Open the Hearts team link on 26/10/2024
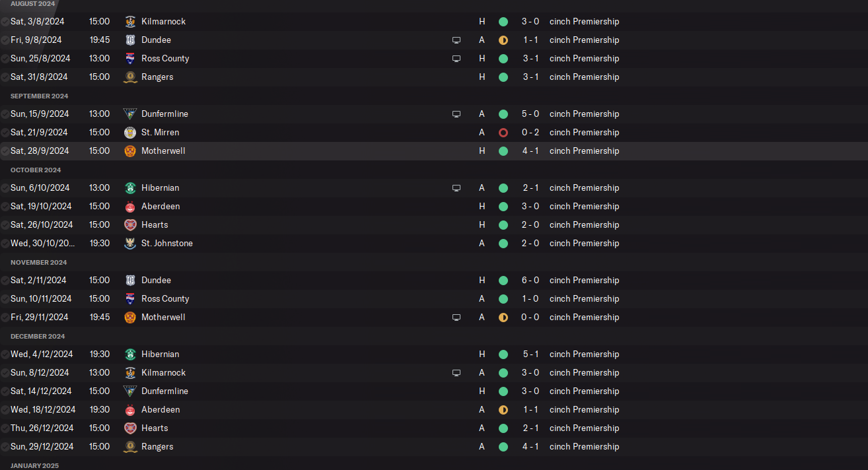Screen dimensions: 868x470 155,225
